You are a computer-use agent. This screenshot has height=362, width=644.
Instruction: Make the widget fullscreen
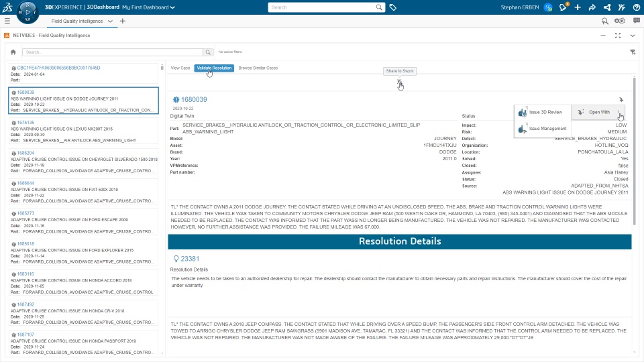point(618,36)
